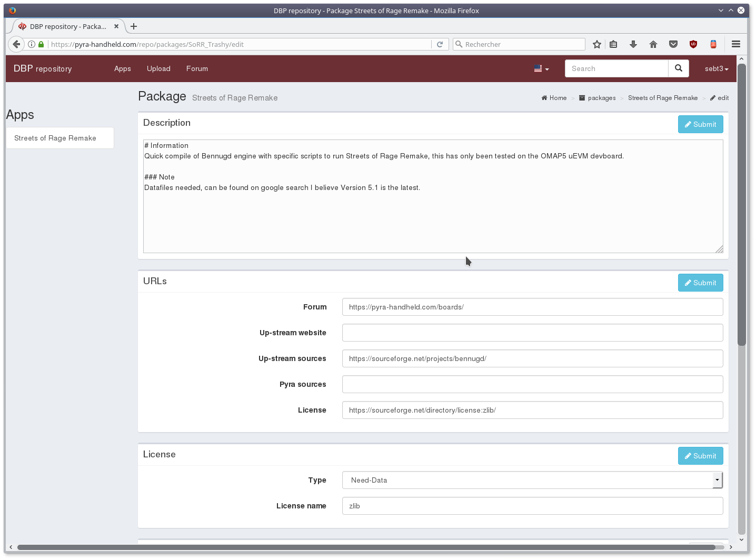756x560 pixels.
Task: Open the Pocket icon in the toolbar
Action: pyautogui.click(x=673, y=44)
